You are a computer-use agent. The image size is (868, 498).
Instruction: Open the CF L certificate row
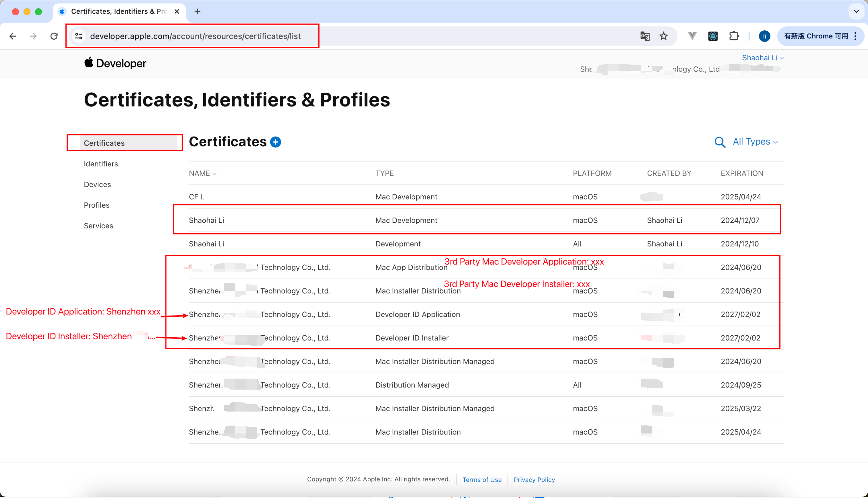click(486, 197)
